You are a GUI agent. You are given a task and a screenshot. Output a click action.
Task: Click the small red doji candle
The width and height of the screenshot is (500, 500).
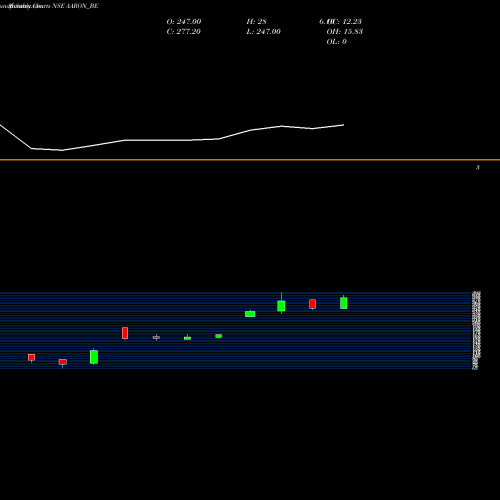[156, 337]
